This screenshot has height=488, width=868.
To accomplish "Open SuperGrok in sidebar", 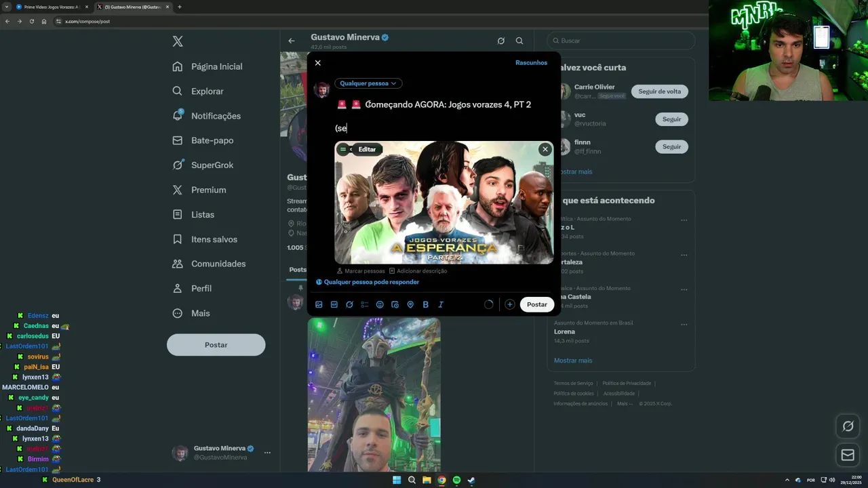I will [x=203, y=165].
